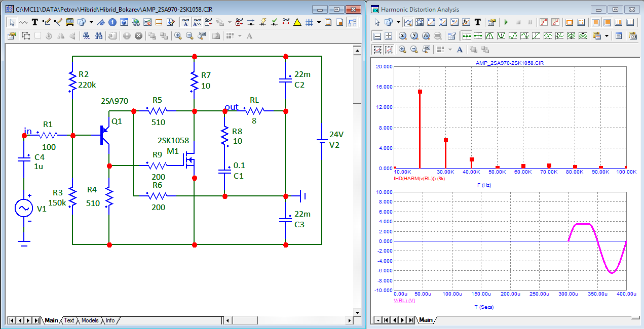Click the Wire mode tool icon
Image resolution: width=644 pixels, height=329 pixels.
tap(47, 22)
